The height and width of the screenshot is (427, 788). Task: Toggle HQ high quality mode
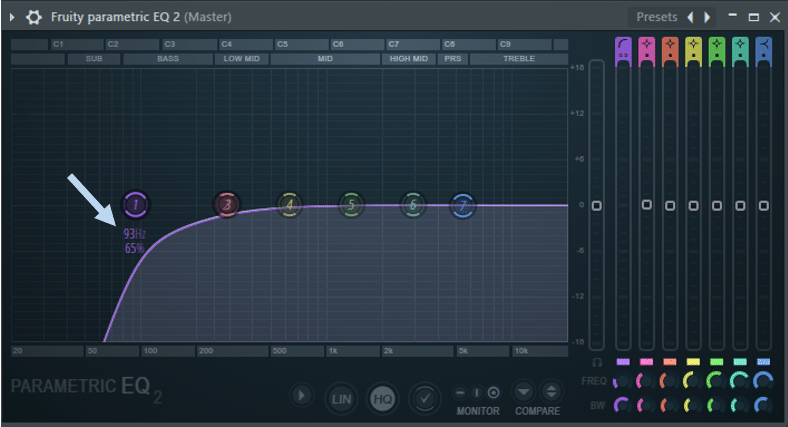pos(382,399)
